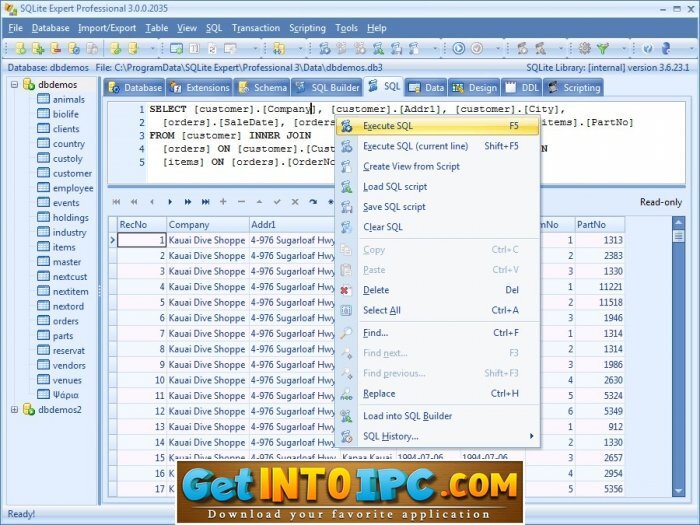
Task: Select the employee table in tree
Action: click(73, 188)
